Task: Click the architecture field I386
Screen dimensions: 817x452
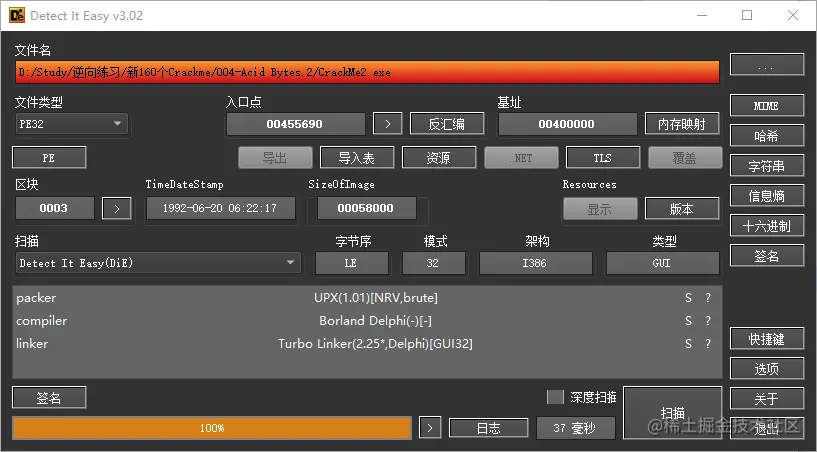Action: pos(535,263)
